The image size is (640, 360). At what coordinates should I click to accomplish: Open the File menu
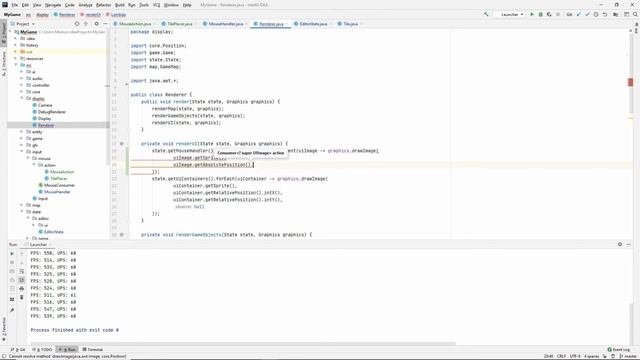(15, 5)
